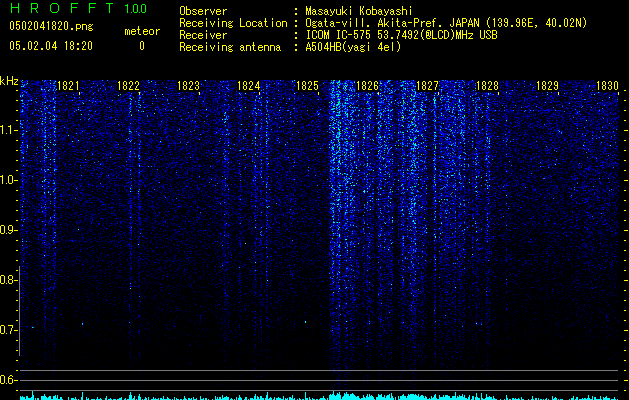629x400 pixels.
Task: Click the date stamp 05.02.04 18:20
Action: click(51, 46)
